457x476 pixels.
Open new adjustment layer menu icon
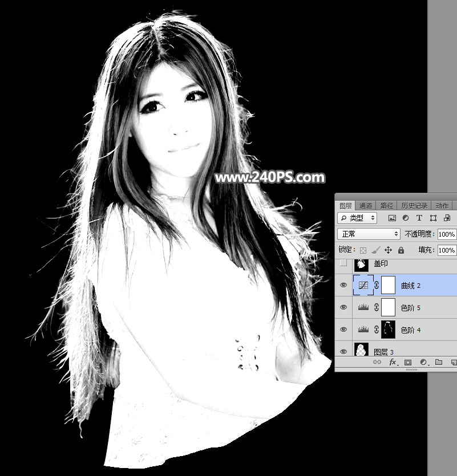click(x=423, y=363)
